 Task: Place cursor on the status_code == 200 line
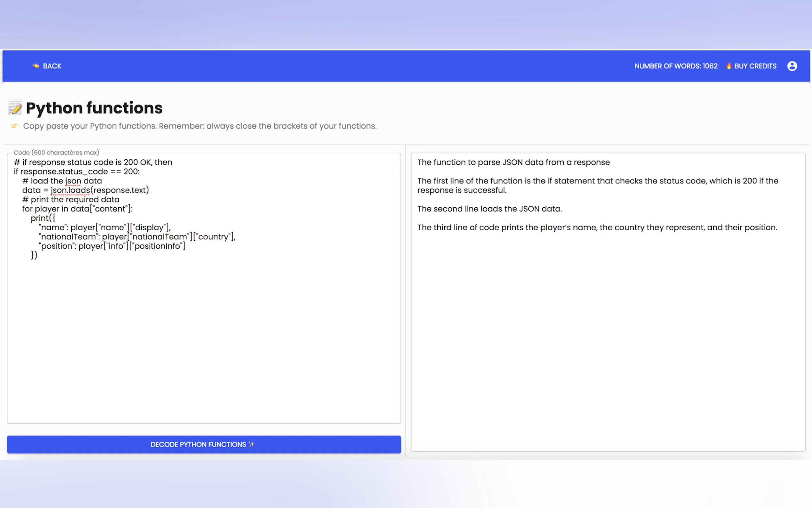[x=76, y=172]
